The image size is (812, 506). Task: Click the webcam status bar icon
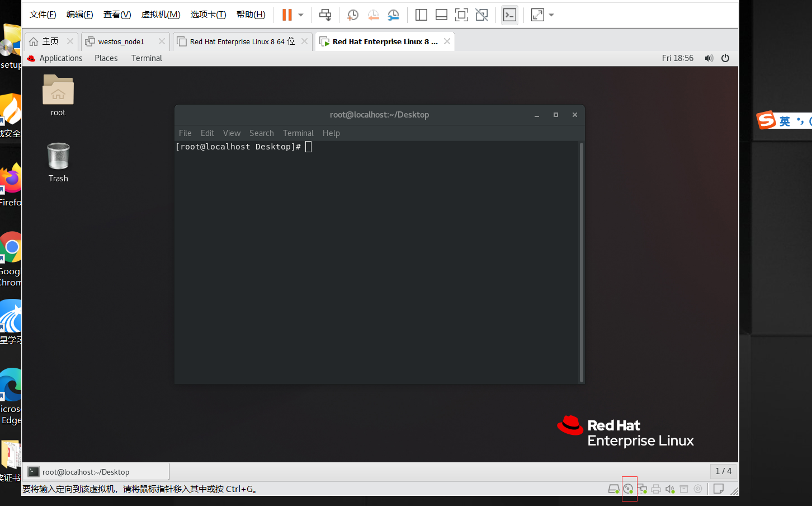pyautogui.click(x=698, y=489)
